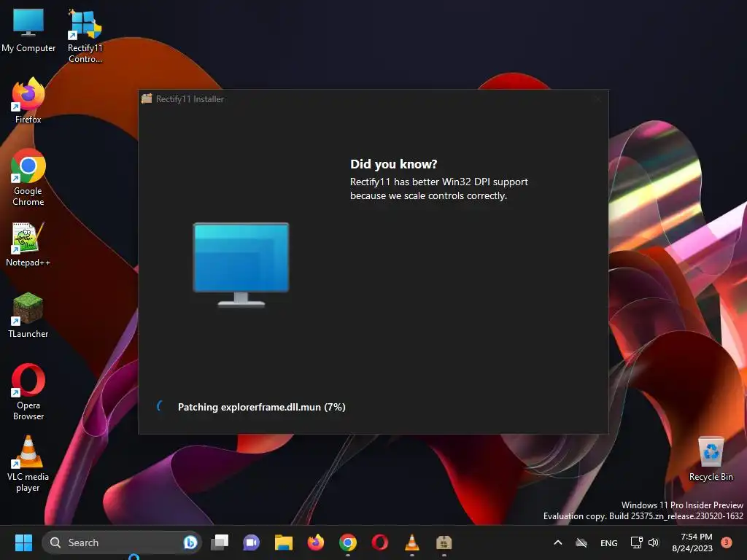Open Firefox from the taskbar
747x560 pixels.
point(315,542)
